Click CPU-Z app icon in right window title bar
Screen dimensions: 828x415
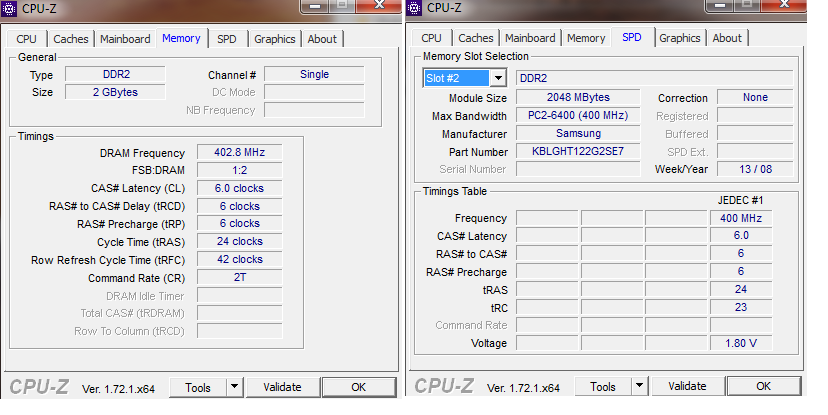(415, 8)
